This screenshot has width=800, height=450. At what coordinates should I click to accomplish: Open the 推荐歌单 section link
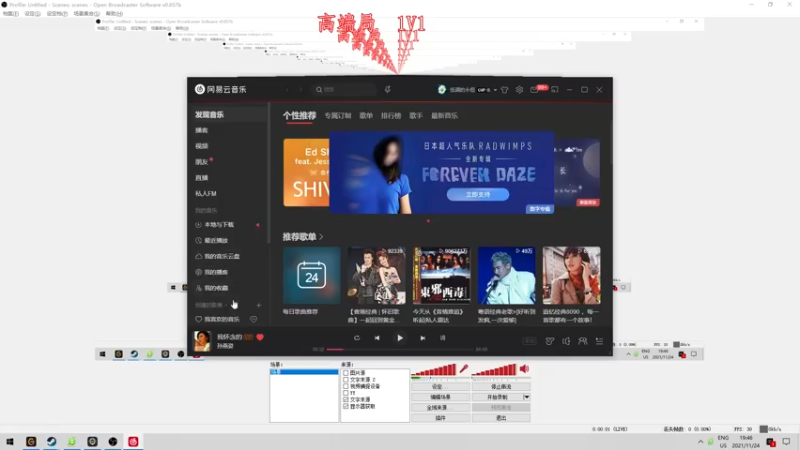[303, 237]
